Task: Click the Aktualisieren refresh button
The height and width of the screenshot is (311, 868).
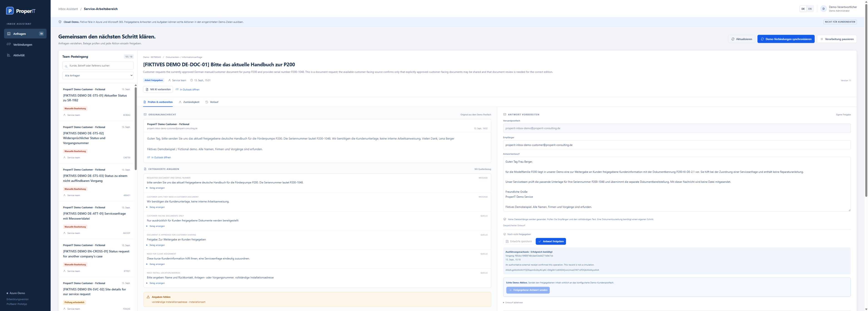Action: [742, 39]
